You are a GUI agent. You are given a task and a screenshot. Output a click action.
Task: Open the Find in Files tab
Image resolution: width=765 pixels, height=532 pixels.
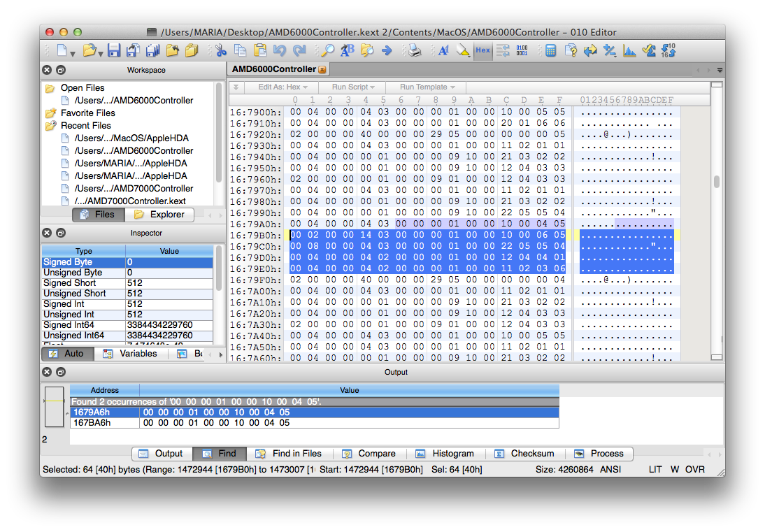tap(289, 454)
